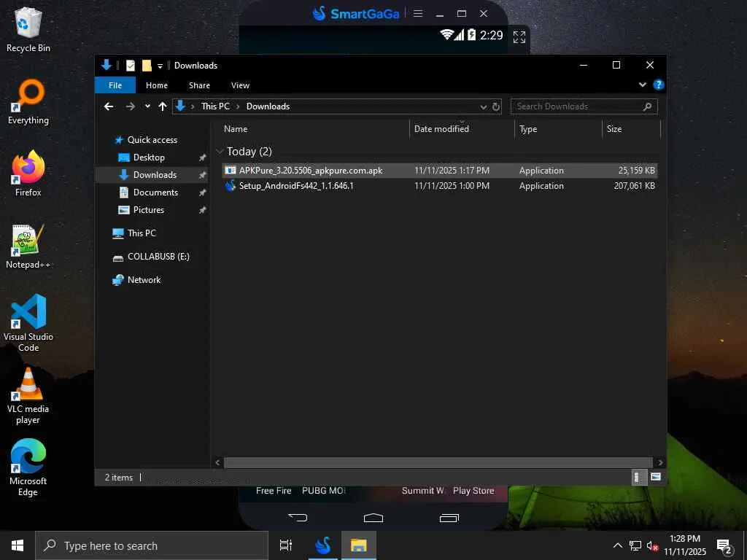The width and height of the screenshot is (747, 560).
Task: Open the File tab
Action: [115, 85]
